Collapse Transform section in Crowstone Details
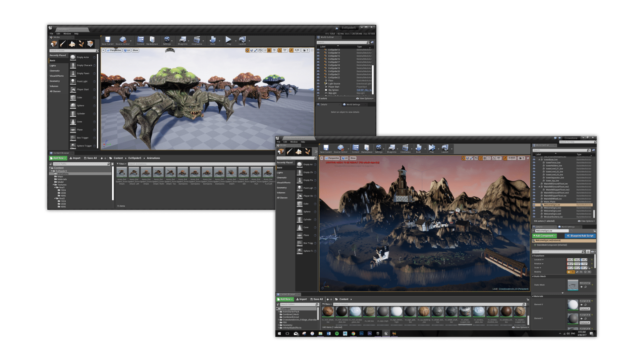 pos(533,256)
